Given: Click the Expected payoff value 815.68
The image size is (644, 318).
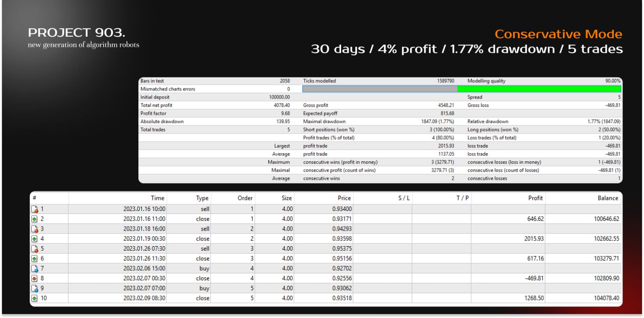Looking at the screenshot, I should (x=447, y=114).
